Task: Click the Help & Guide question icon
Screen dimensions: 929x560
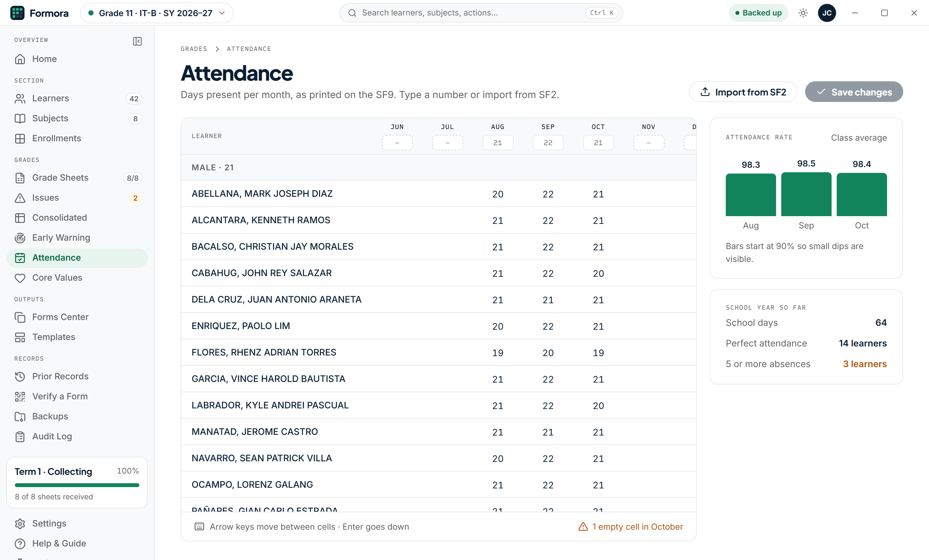Action: coord(20,544)
